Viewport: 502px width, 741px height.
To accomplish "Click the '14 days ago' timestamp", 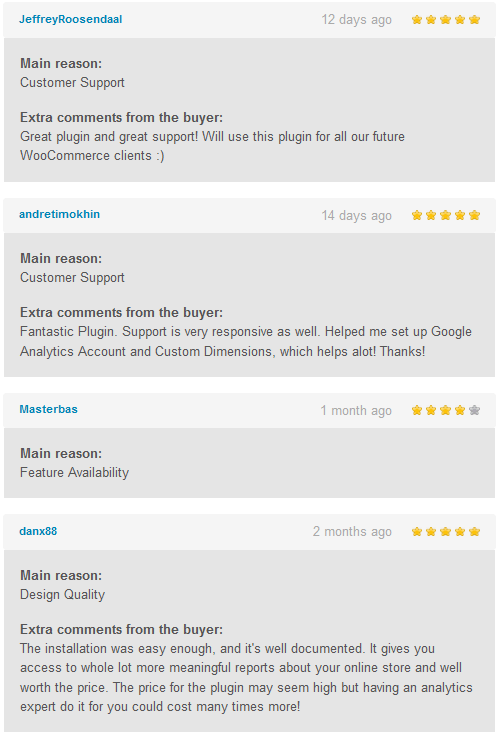I will click(x=356, y=215).
